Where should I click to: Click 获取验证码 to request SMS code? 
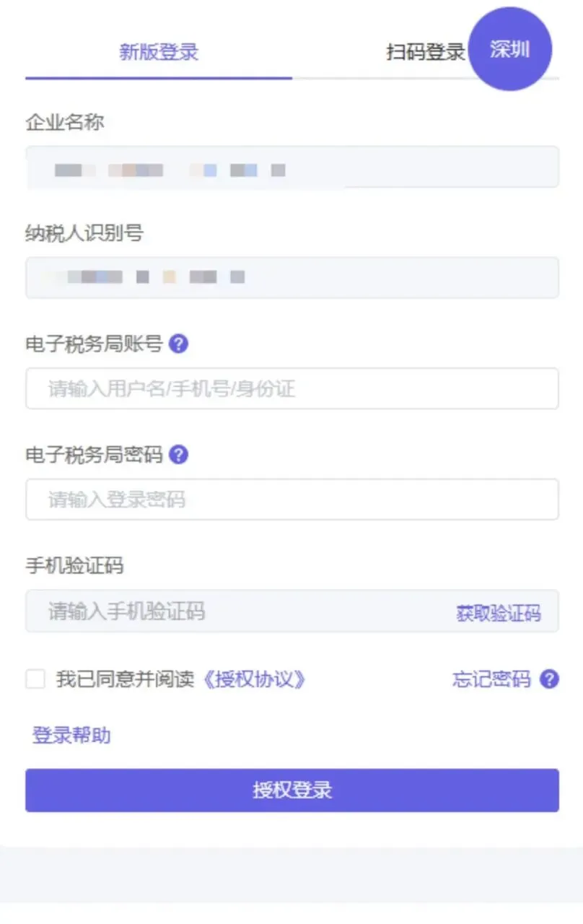(498, 614)
